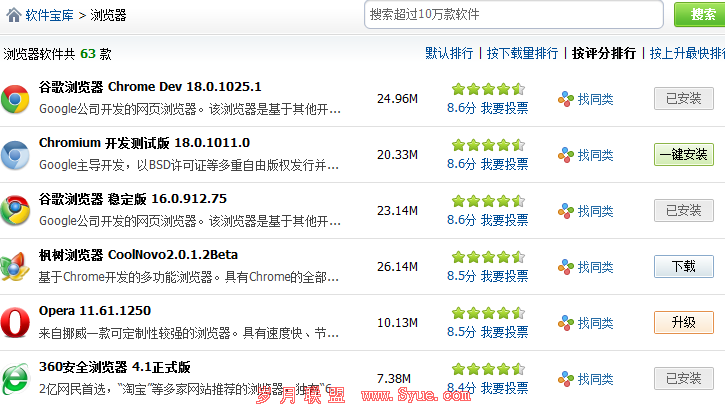This screenshot has height=405, width=725.
Task: Open 枫树浏览器 CoolNovo2.0.1.2Beta title
Action: coord(138,255)
